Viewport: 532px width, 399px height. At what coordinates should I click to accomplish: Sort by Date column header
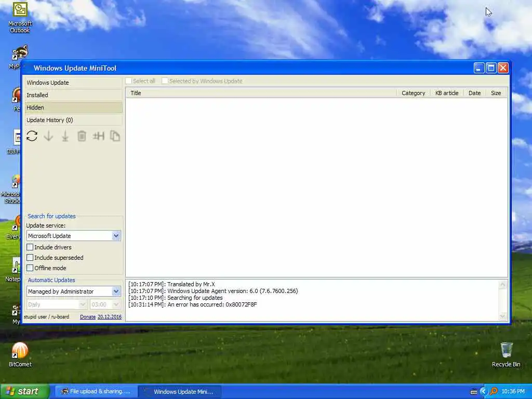click(475, 93)
